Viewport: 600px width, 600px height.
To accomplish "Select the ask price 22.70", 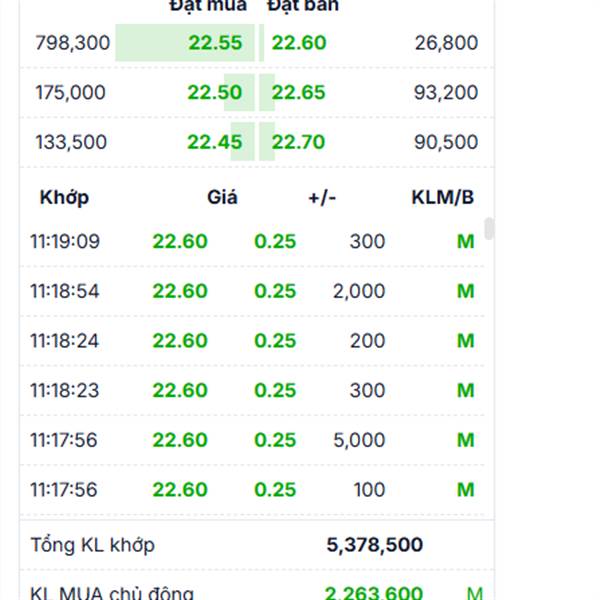I will (x=298, y=142).
